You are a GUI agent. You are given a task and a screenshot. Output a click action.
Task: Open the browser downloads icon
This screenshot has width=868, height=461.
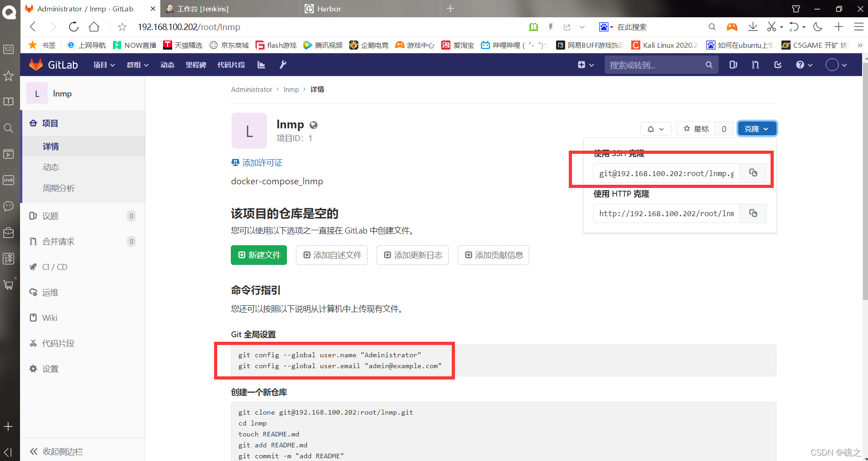pyautogui.click(x=753, y=27)
